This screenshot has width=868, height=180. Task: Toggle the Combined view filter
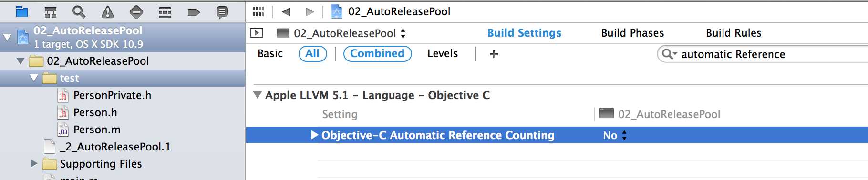click(x=377, y=53)
